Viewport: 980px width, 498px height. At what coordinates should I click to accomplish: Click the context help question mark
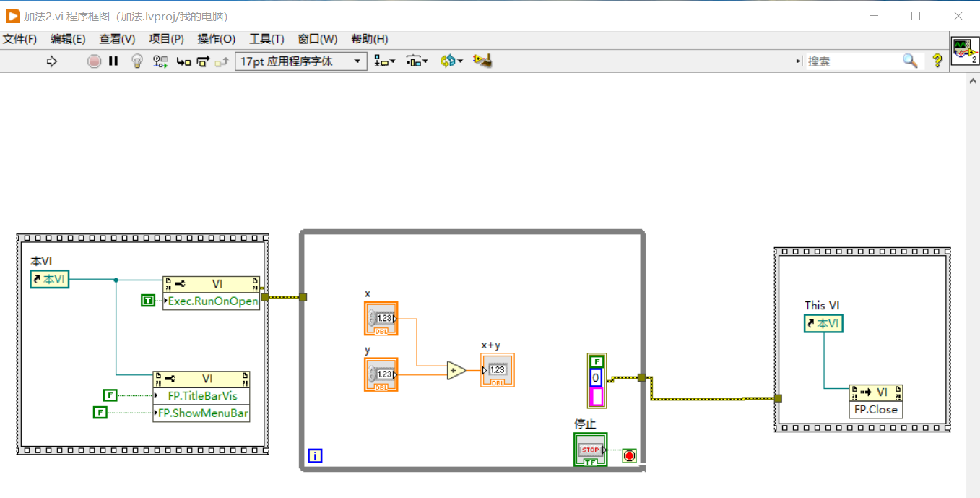pos(937,61)
